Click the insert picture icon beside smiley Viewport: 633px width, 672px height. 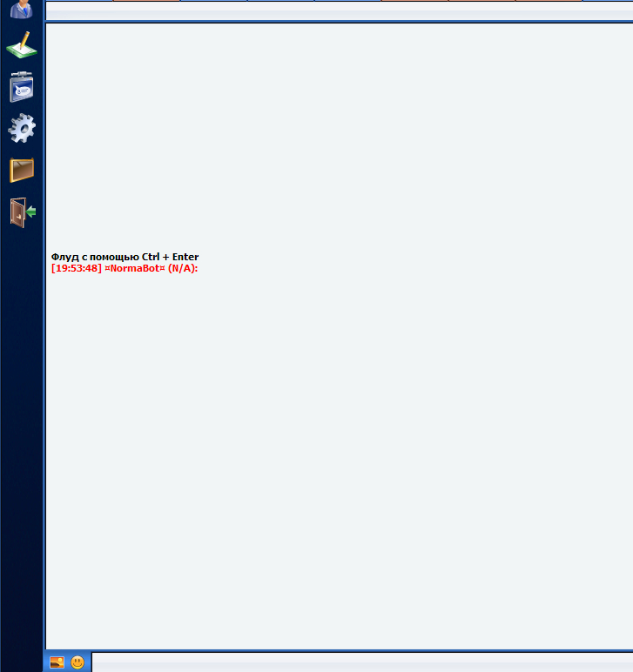57,662
